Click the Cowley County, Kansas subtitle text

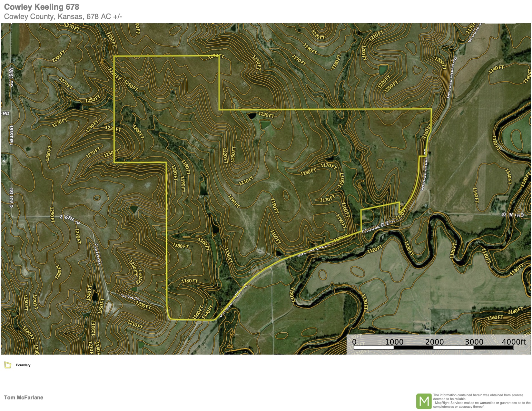tap(63, 17)
